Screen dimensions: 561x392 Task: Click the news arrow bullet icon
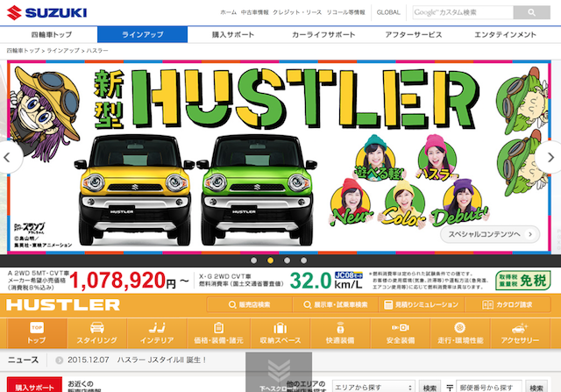coord(60,360)
